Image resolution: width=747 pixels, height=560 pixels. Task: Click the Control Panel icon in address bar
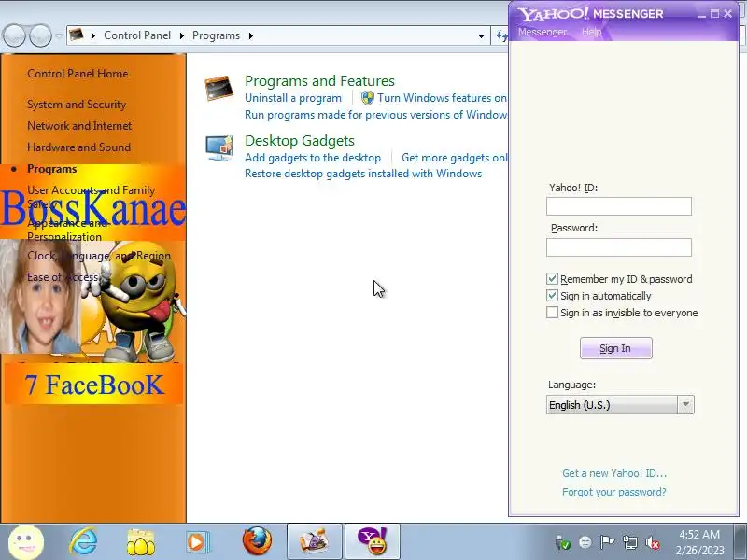tap(77, 35)
